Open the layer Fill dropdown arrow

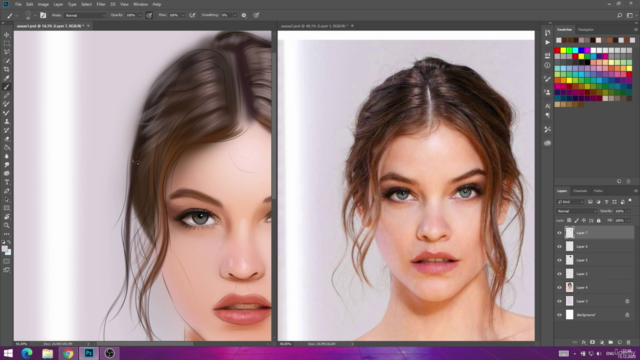(629, 220)
